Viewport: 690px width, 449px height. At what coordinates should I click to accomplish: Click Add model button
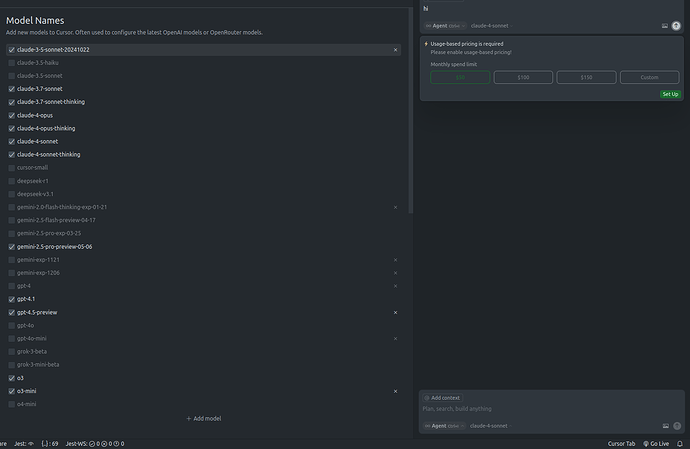point(204,419)
